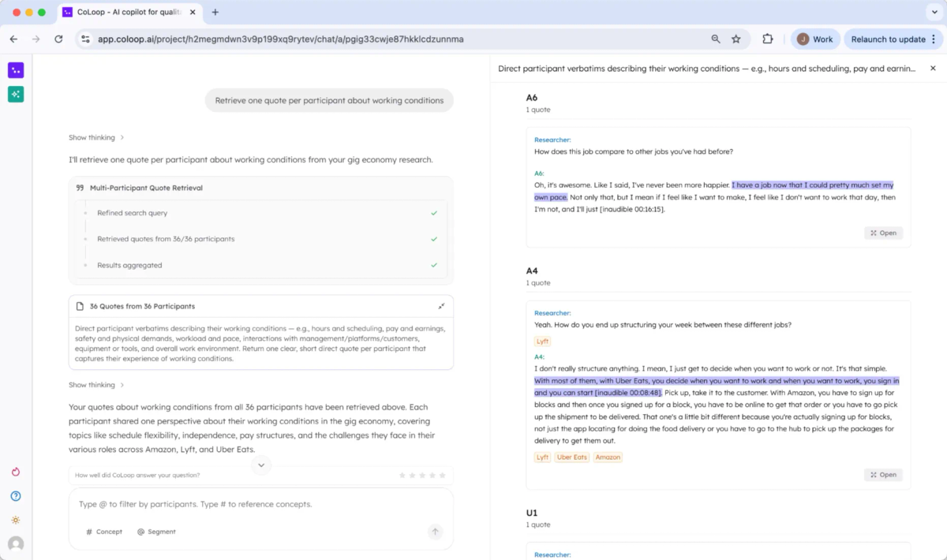This screenshot has height=560, width=947.
Task: Toggle the sun theme icon
Action: click(16, 520)
